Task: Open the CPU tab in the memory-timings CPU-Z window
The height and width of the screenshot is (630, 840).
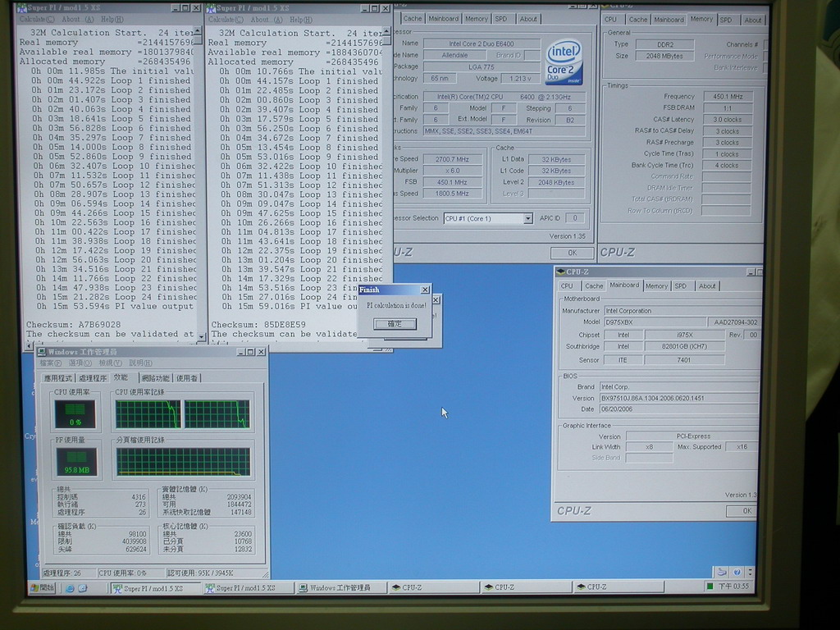Action: coord(610,20)
